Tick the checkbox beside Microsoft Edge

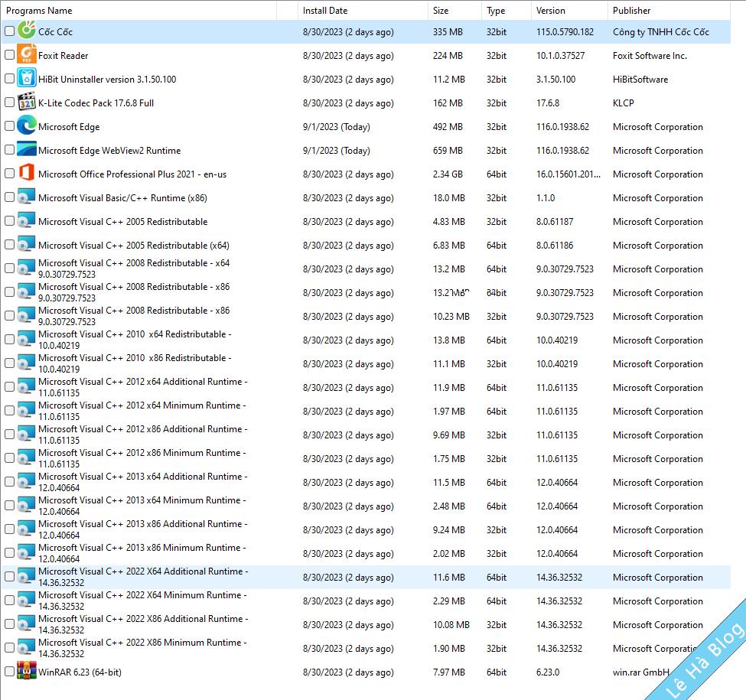[x=9, y=126]
